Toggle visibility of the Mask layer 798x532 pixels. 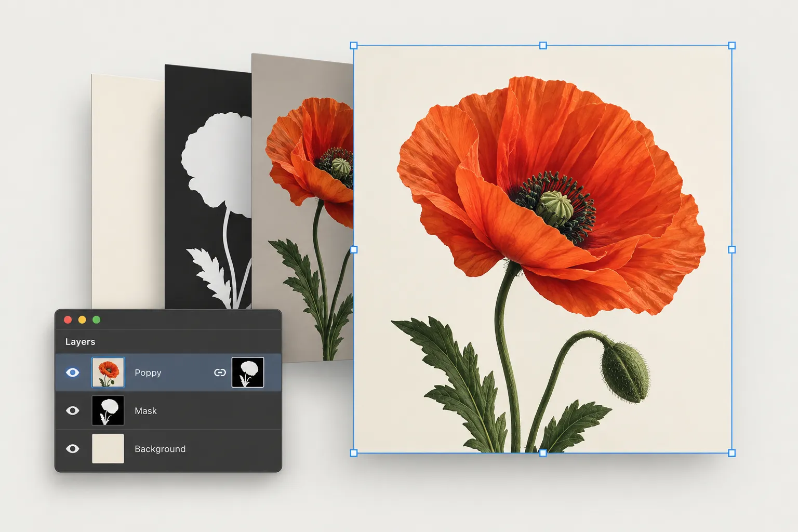pos(73,410)
